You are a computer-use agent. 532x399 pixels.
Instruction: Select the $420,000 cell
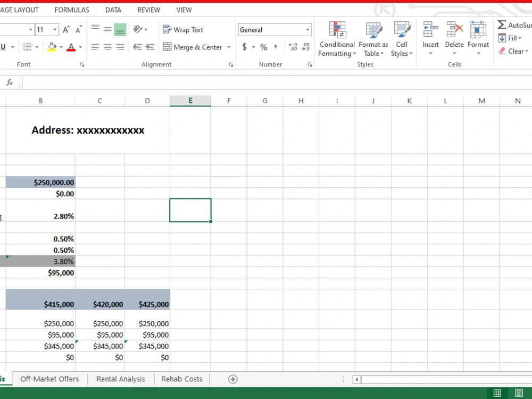coord(100,300)
